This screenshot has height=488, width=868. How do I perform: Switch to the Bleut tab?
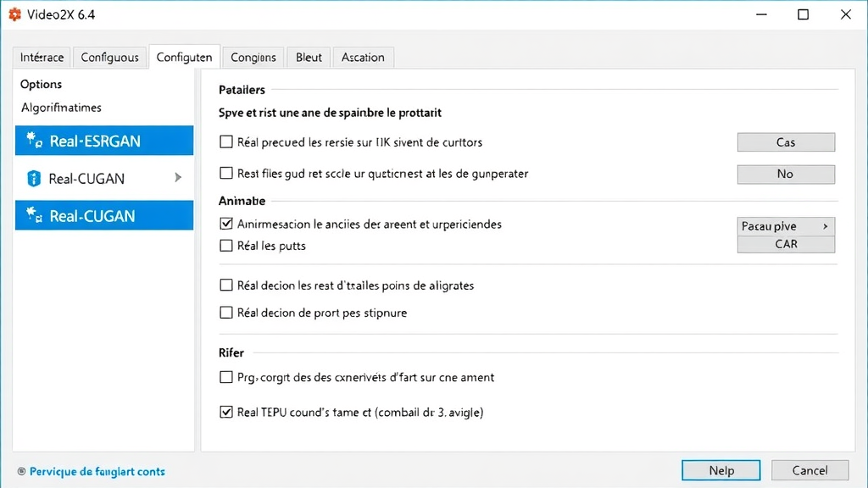coord(308,57)
